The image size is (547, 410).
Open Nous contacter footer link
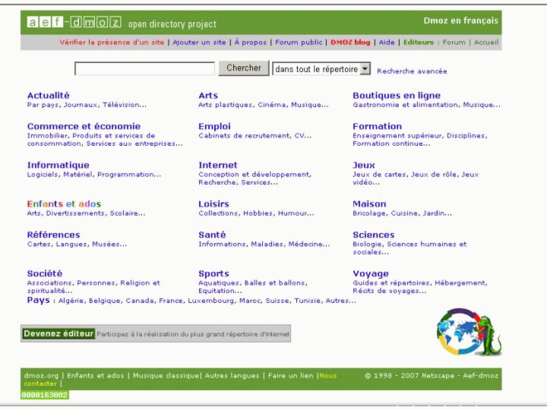point(328,376)
